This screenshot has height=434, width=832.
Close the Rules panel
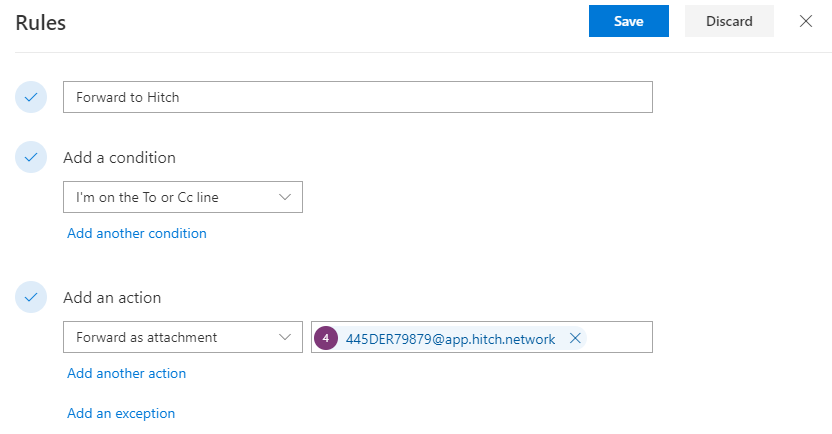pyautogui.click(x=806, y=21)
